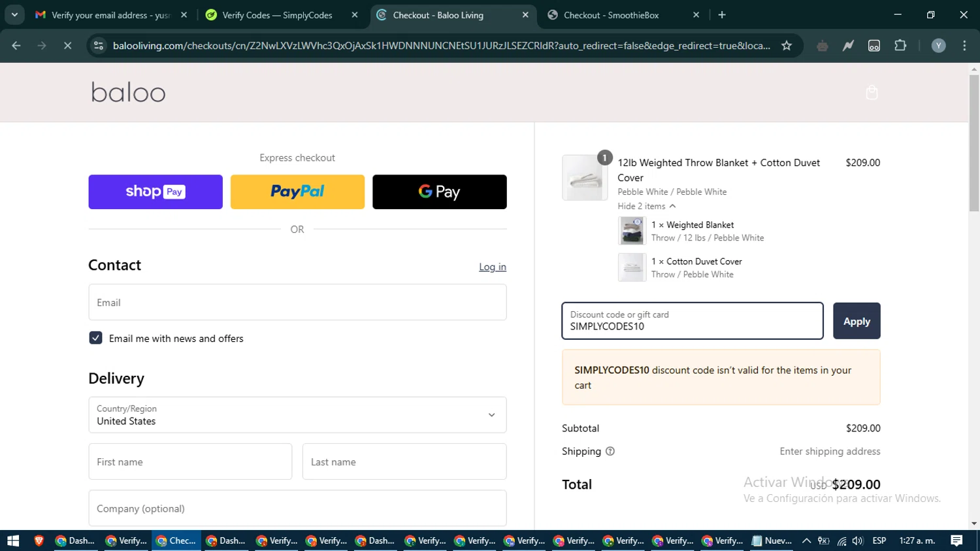Open the lightning bolt extension icon
Screen dimensions: 980x551
(848, 46)
